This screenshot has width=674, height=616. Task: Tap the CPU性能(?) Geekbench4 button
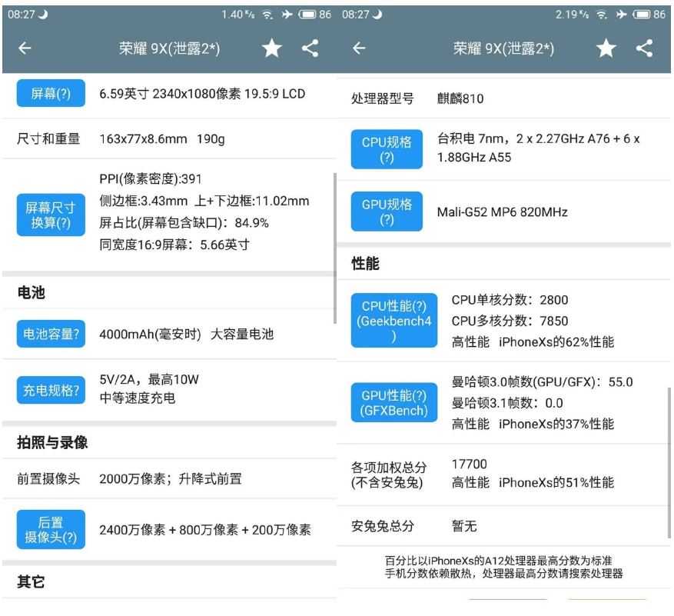pos(394,321)
